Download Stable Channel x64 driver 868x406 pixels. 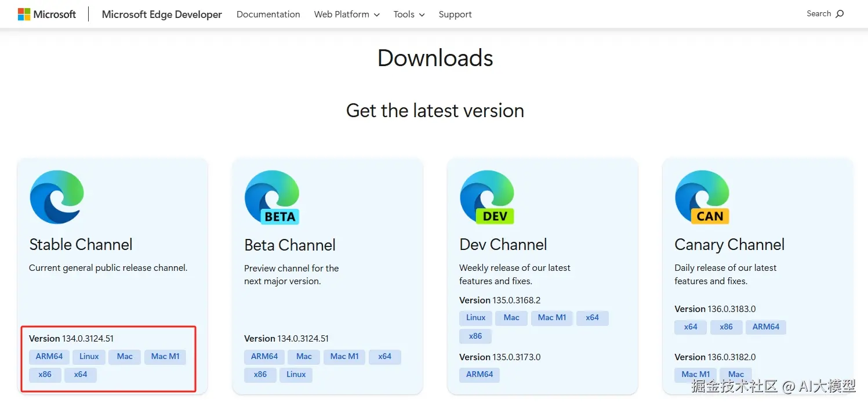point(81,375)
